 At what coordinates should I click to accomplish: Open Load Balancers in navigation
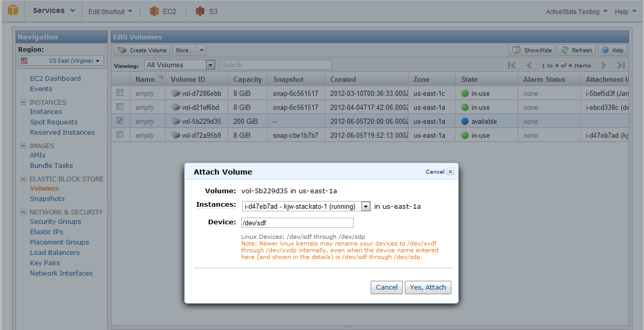click(55, 253)
